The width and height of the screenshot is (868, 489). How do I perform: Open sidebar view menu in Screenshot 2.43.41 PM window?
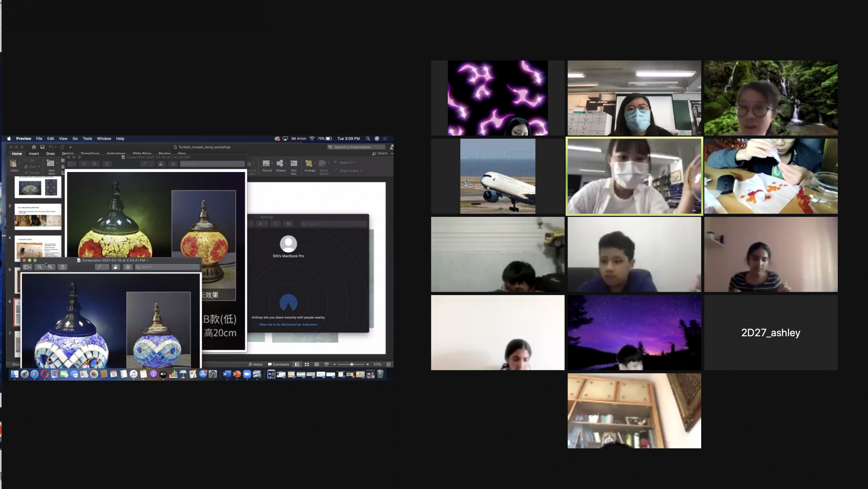coord(27,267)
